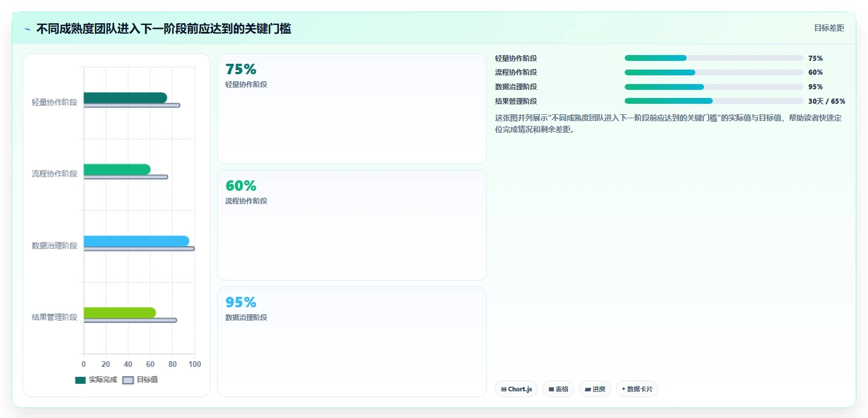Click the progress bar for 数据治理阶段

point(714,87)
